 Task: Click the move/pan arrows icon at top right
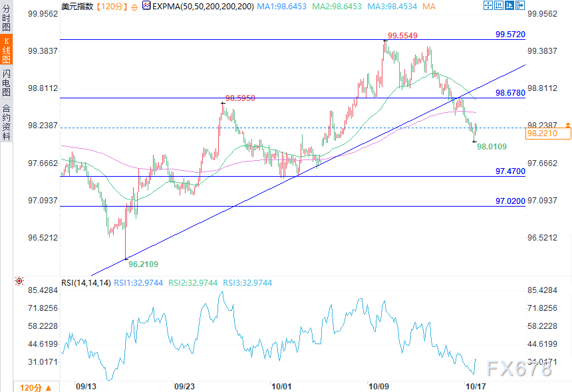[488, 6]
